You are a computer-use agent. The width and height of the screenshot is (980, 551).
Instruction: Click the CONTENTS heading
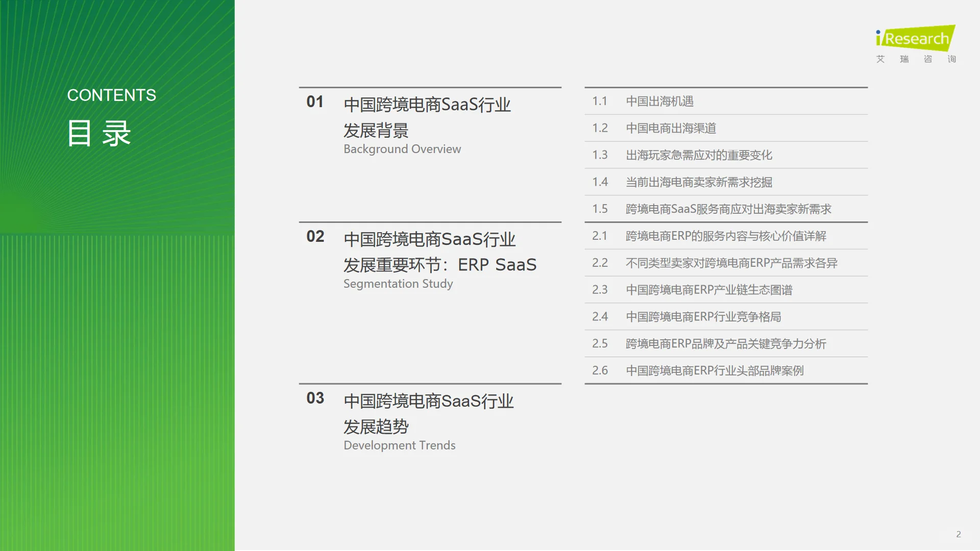[112, 95]
